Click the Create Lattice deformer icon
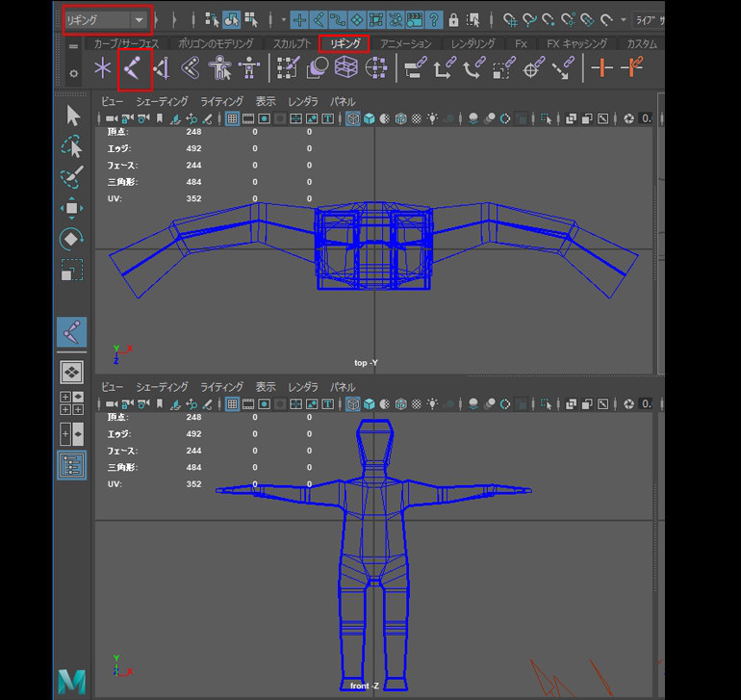This screenshot has width=741, height=700. click(x=346, y=67)
